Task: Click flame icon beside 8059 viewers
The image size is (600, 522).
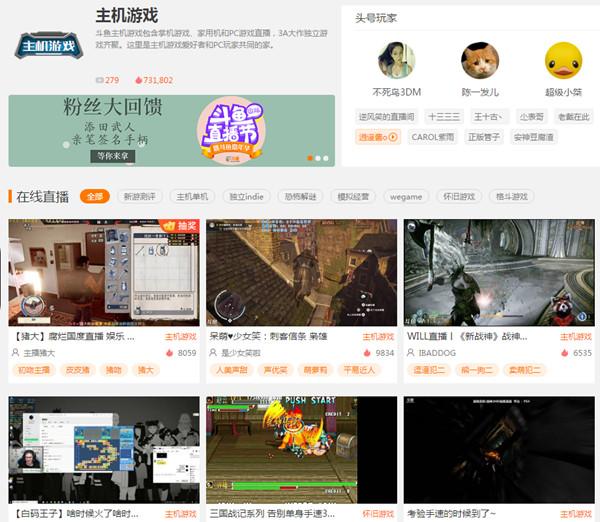Action: click(x=170, y=352)
